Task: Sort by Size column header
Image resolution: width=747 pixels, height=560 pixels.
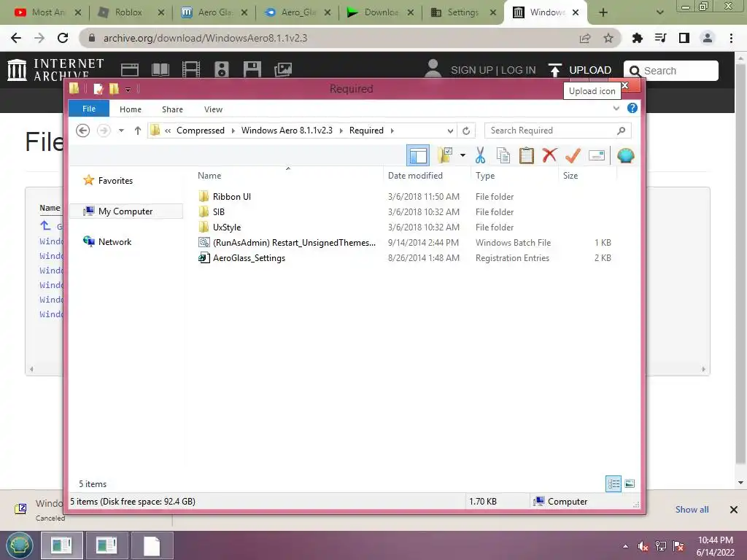Action: pyautogui.click(x=570, y=175)
